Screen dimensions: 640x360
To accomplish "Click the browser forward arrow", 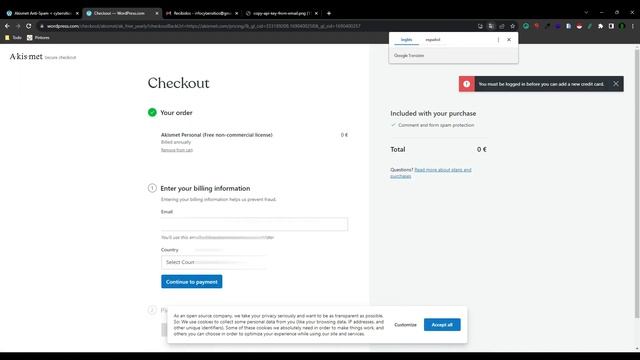I will [18, 26].
